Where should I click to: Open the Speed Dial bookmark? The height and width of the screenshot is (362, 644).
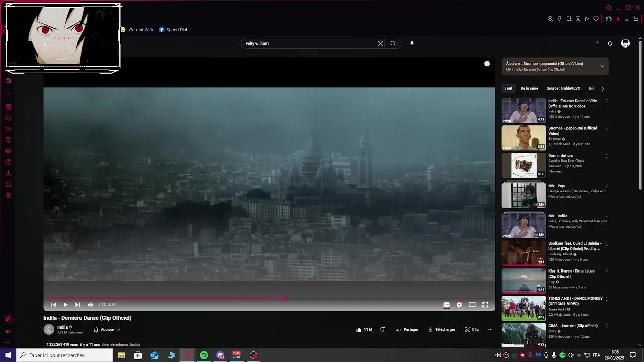(173, 30)
